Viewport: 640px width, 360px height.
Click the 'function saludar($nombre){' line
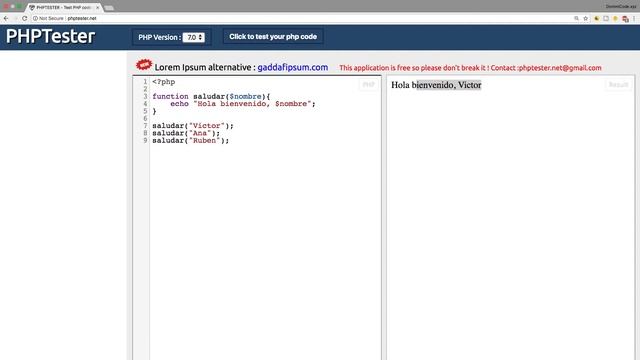tap(211, 96)
